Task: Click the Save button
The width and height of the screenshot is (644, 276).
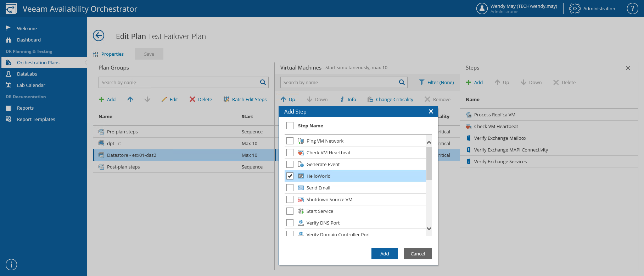Action: point(149,54)
